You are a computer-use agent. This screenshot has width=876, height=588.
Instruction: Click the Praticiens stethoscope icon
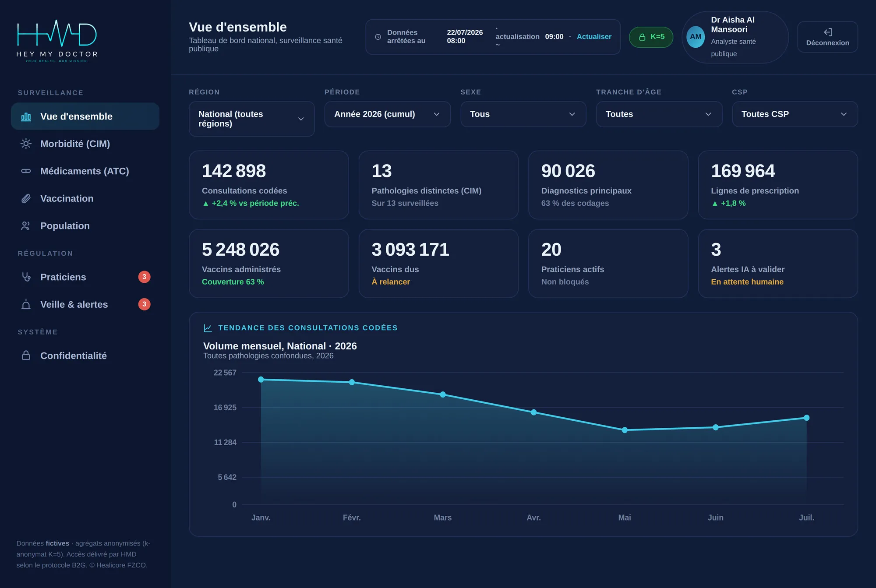[26, 277]
